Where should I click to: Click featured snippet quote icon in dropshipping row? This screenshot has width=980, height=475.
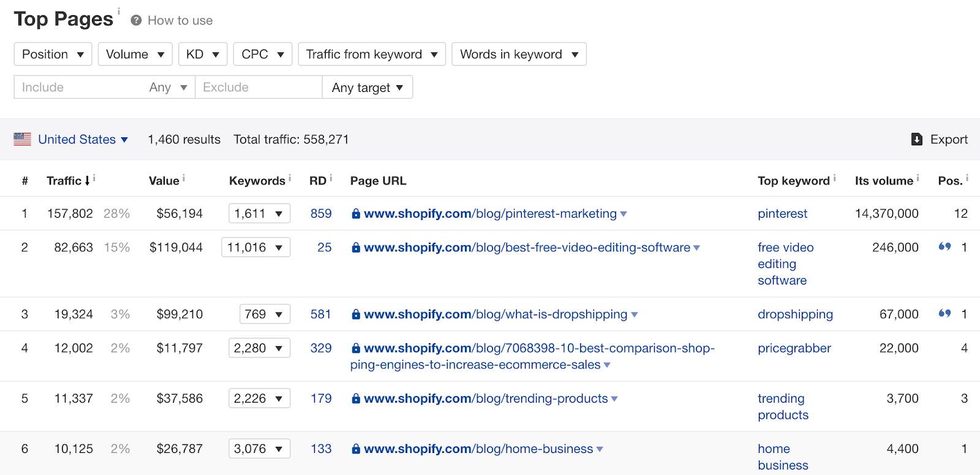(945, 313)
